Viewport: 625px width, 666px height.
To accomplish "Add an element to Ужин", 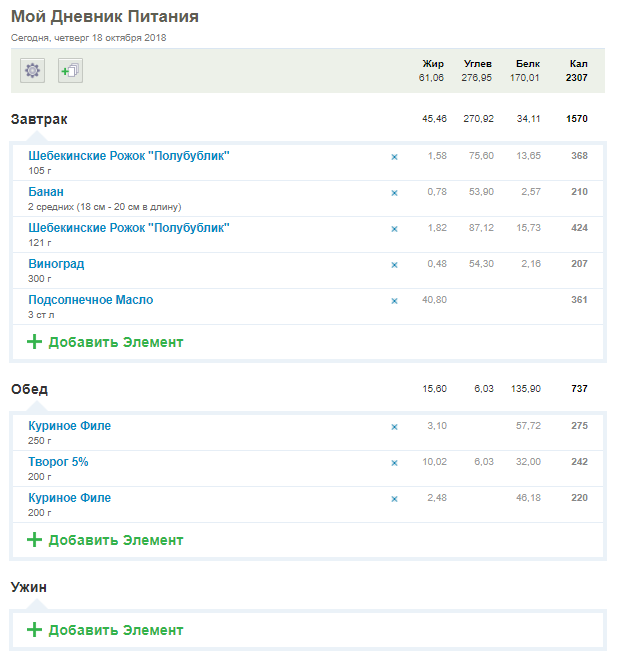I will point(105,630).
